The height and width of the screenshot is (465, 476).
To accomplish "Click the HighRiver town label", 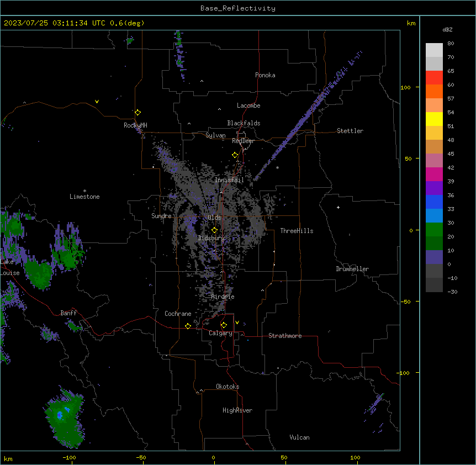I will point(237,410).
